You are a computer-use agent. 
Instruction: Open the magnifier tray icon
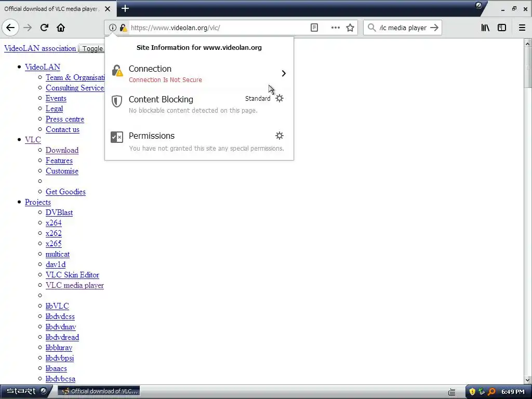tap(491, 392)
